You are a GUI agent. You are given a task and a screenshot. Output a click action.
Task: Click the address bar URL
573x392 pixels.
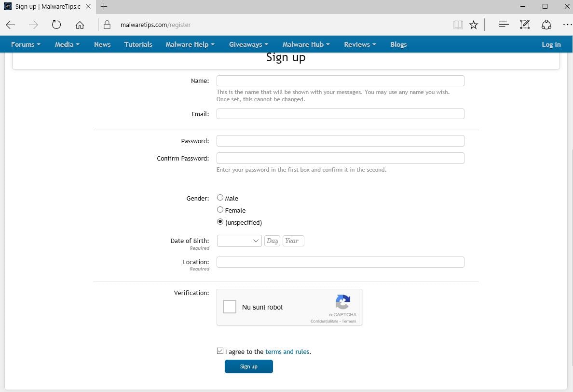click(x=155, y=25)
